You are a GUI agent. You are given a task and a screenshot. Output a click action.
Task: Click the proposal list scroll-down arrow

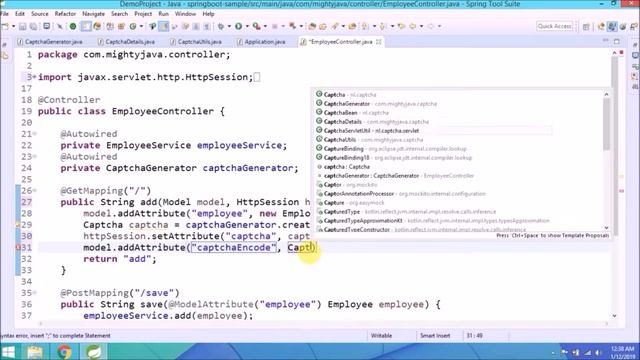[607, 228]
